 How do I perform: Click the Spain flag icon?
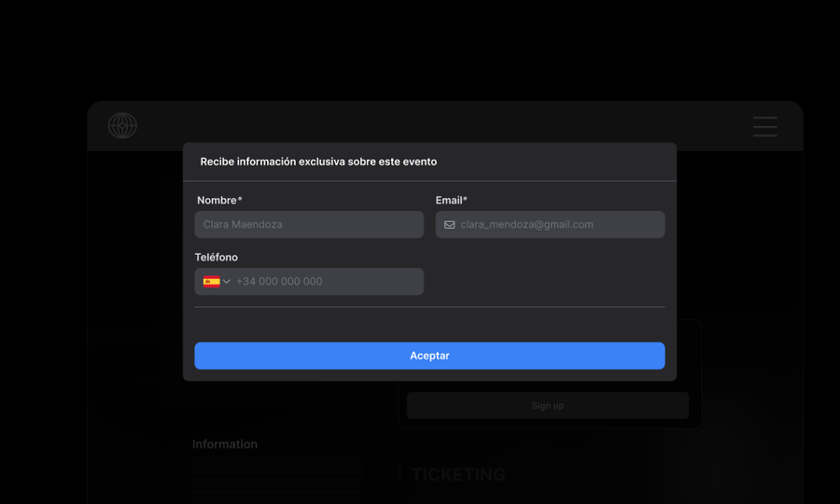212,282
